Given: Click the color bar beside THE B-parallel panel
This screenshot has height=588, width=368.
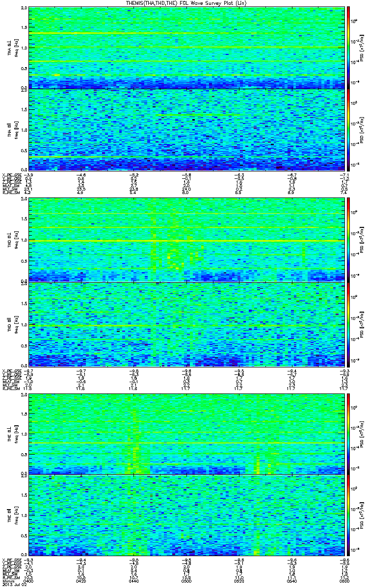Looking at the screenshot, I should pyautogui.click(x=349, y=515).
